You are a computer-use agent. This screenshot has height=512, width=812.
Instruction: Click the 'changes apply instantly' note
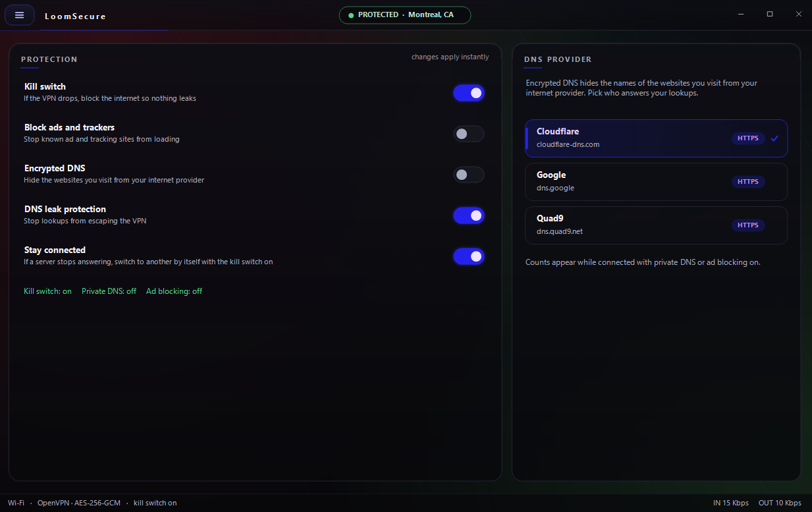450,57
